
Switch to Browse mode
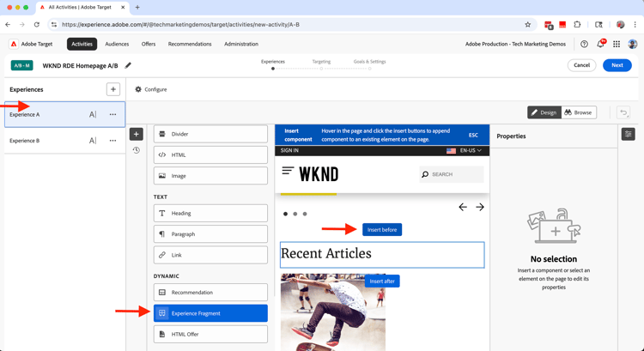pyautogui.click(x=579, y=112)
